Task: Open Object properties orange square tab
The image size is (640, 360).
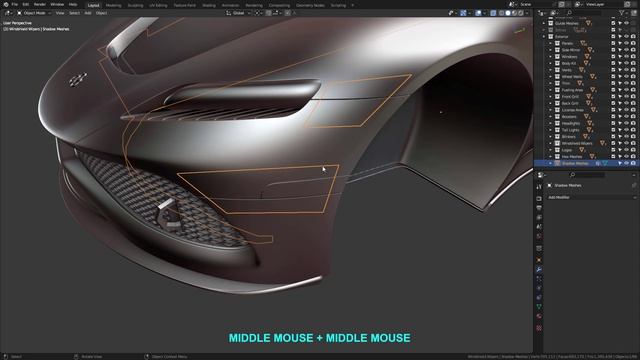Action: [x=539, y=260]
